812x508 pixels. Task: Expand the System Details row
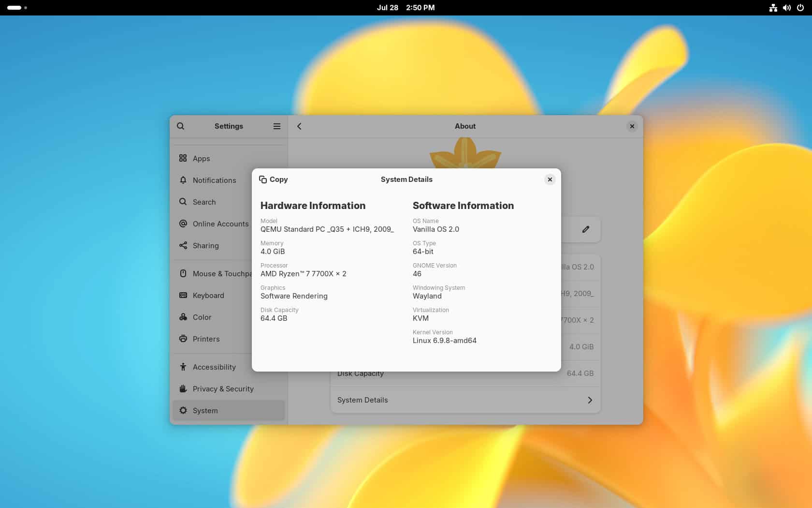tap(465, 400)
